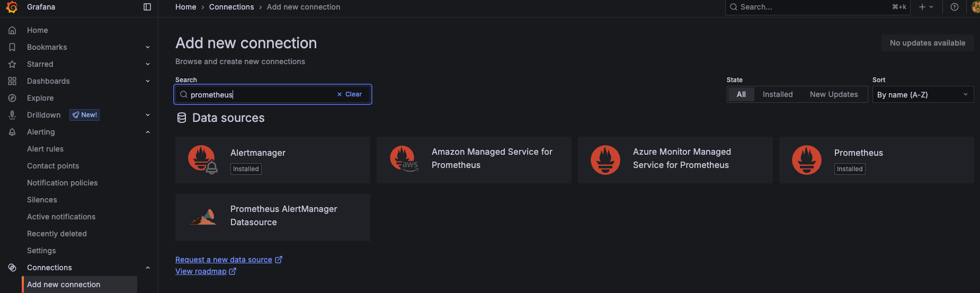This screenshot has width=980, height=293.
Task: Click the Bookmarks icon in sidebar
Action: pyautogui.click(x=12, y=47)
